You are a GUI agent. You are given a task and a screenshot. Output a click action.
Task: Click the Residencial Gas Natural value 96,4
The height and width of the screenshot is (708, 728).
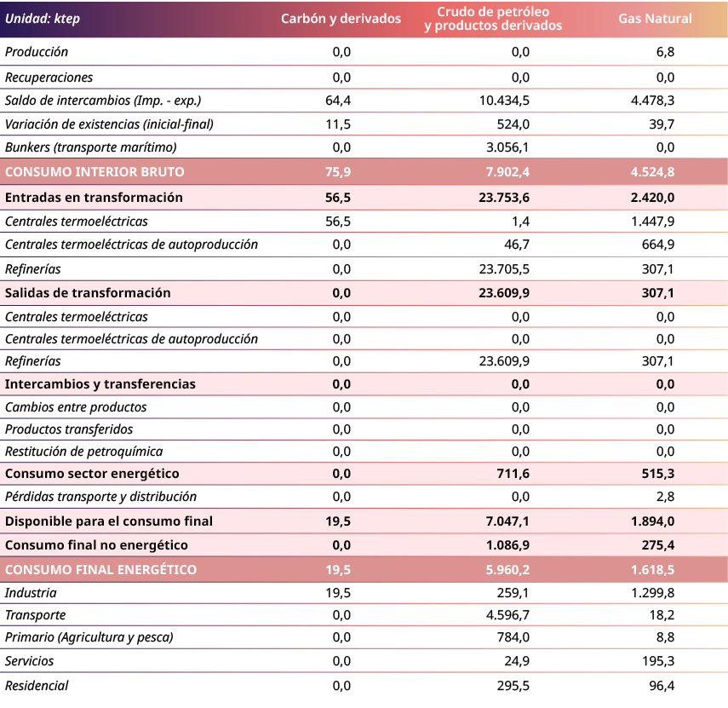click(661, 686)
